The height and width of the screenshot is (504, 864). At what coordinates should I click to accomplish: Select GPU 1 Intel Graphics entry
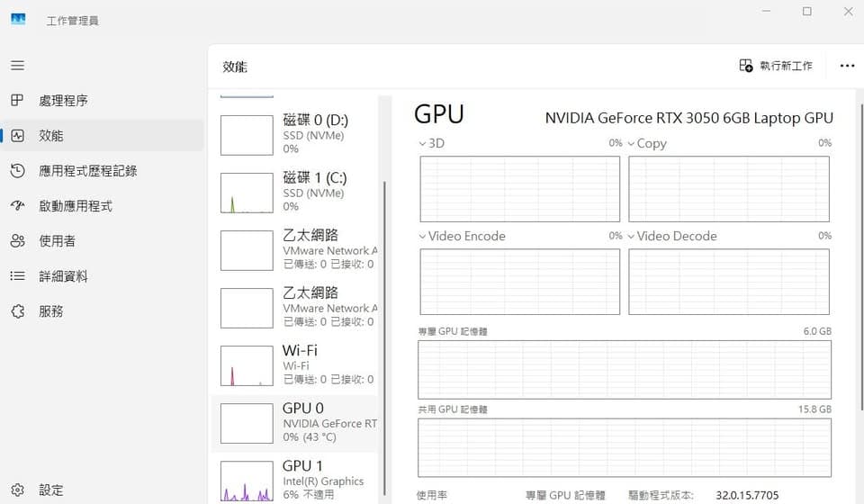tap(295, 480)
